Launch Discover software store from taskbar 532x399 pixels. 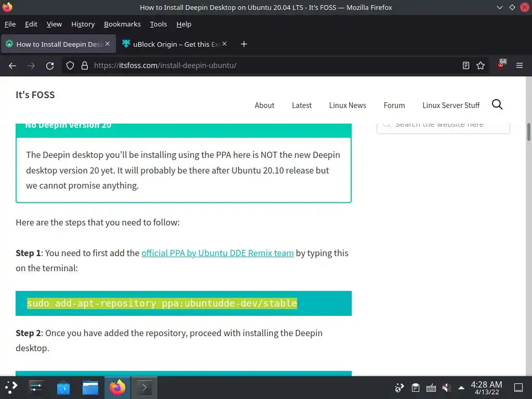tap(63, 387)
